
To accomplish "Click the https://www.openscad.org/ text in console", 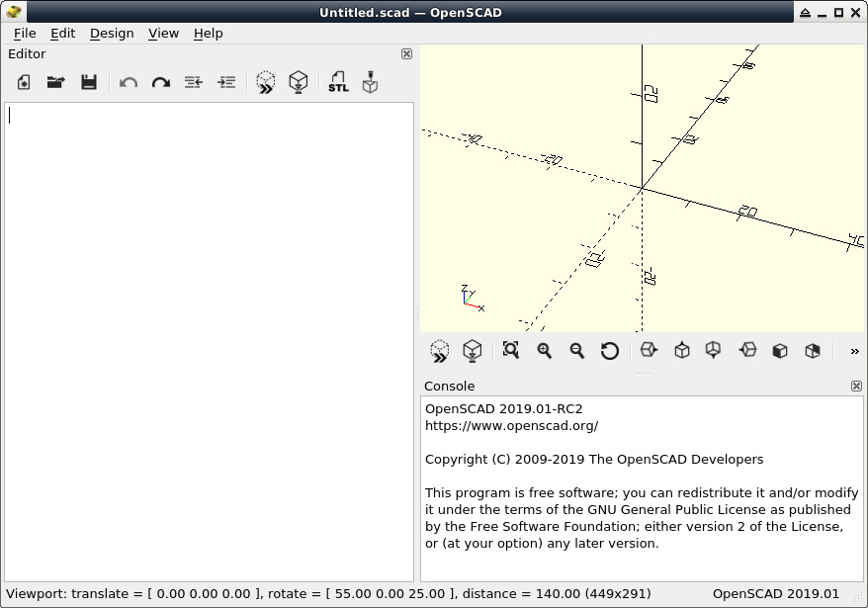I will point(511,426).
